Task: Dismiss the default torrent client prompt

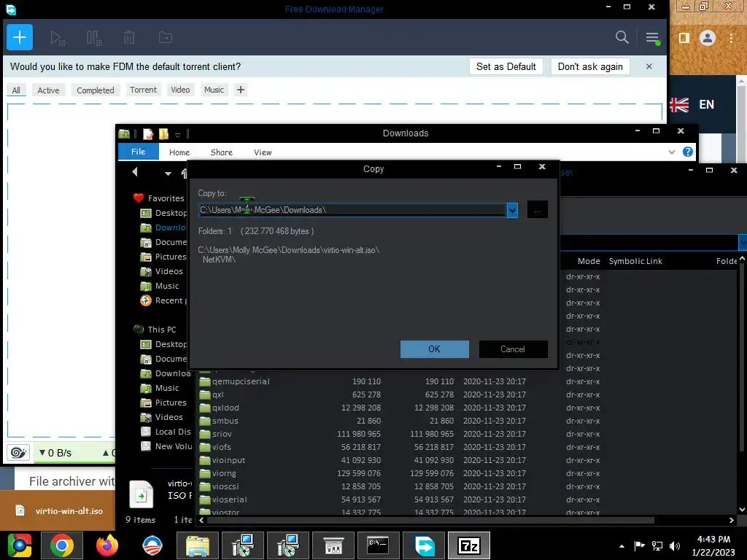Action: point(649,66)
